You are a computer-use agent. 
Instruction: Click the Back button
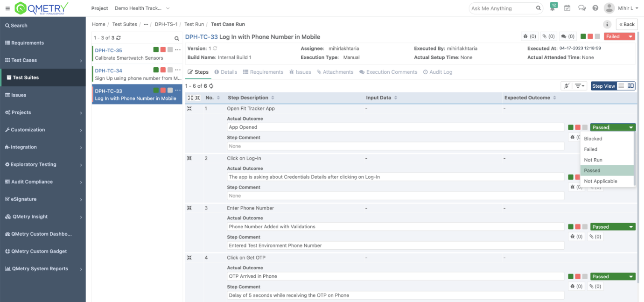pyautogui.click(x=627, y=24)
